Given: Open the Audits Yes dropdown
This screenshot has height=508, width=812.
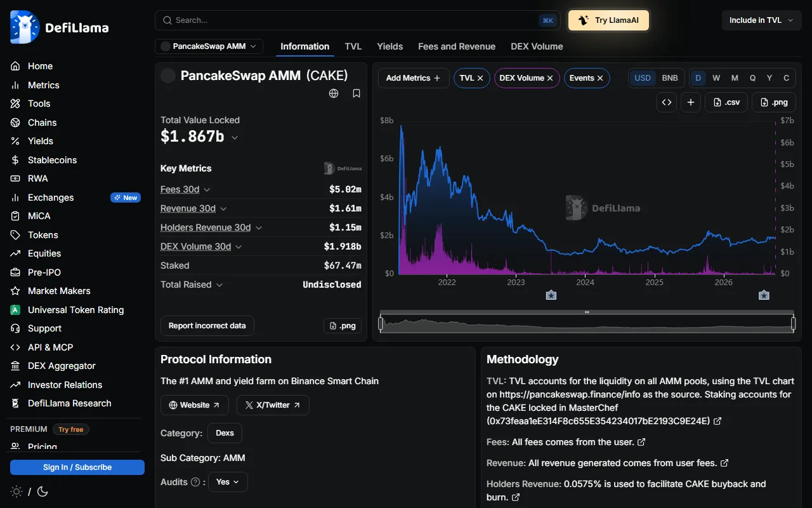Looking at the screenshot, I should tap(228, 482).
